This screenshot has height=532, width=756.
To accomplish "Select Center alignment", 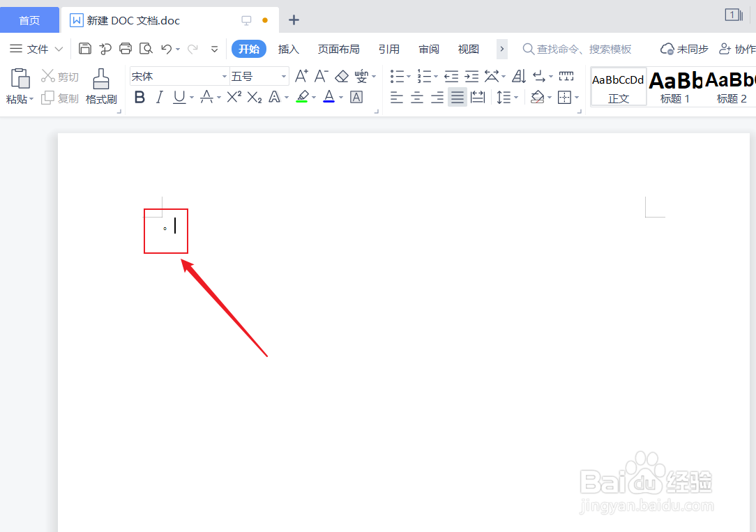I will point(417,98).
